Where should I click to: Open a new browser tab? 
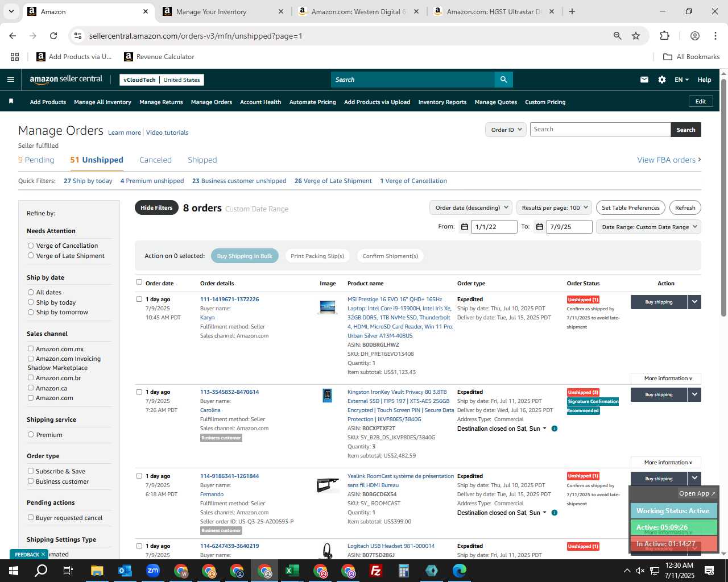pos(572,11)
